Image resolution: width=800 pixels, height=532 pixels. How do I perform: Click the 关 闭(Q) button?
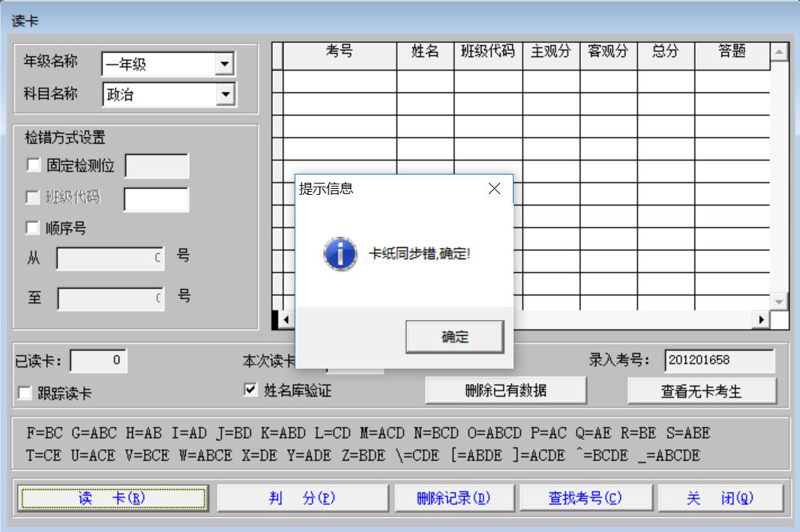tap(721, 498)
